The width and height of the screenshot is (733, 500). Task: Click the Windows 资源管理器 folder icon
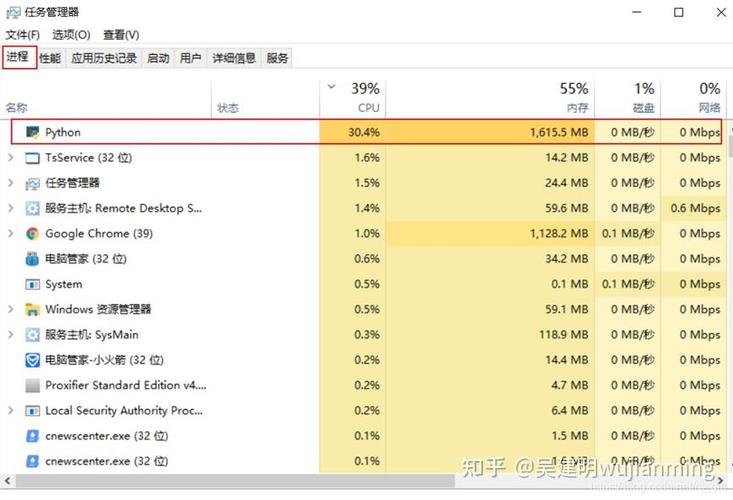32,309
